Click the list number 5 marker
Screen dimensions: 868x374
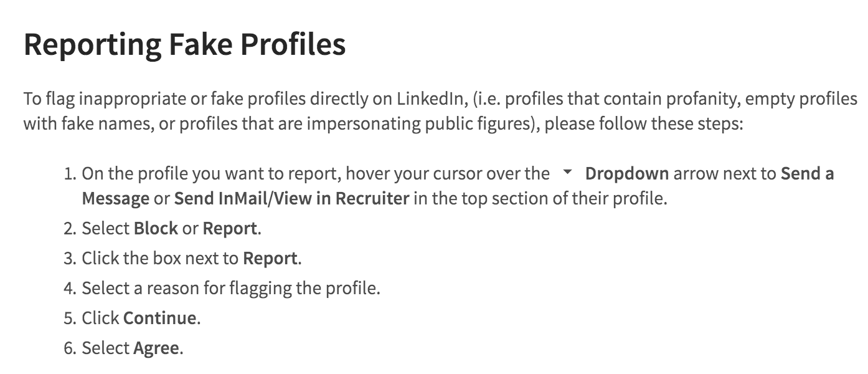(70, 319)
